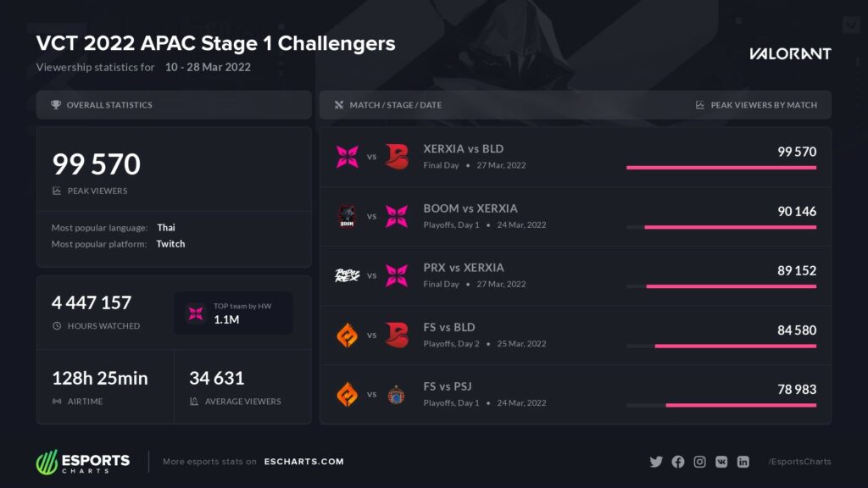868x488 pixels.
Task: Click the /EsportsCharts handle text
Action: pyautogui.click(x=799, y=462)
